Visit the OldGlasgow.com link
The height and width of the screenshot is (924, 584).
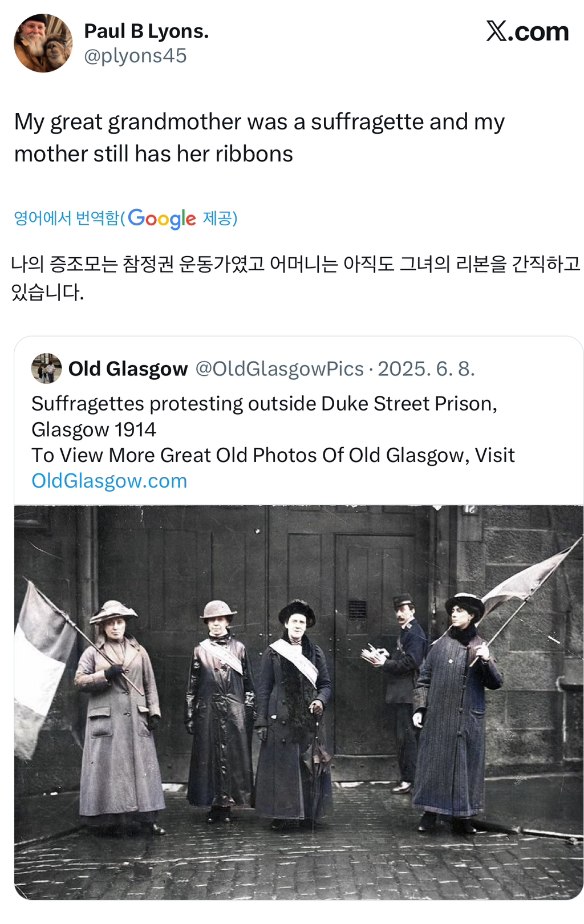click(x=109, y=481)
